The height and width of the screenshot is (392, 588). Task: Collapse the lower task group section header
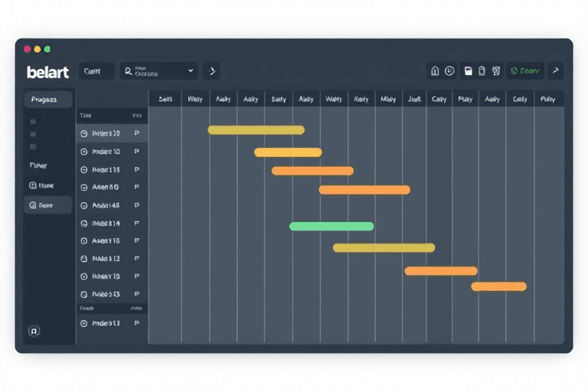[111, 308]
